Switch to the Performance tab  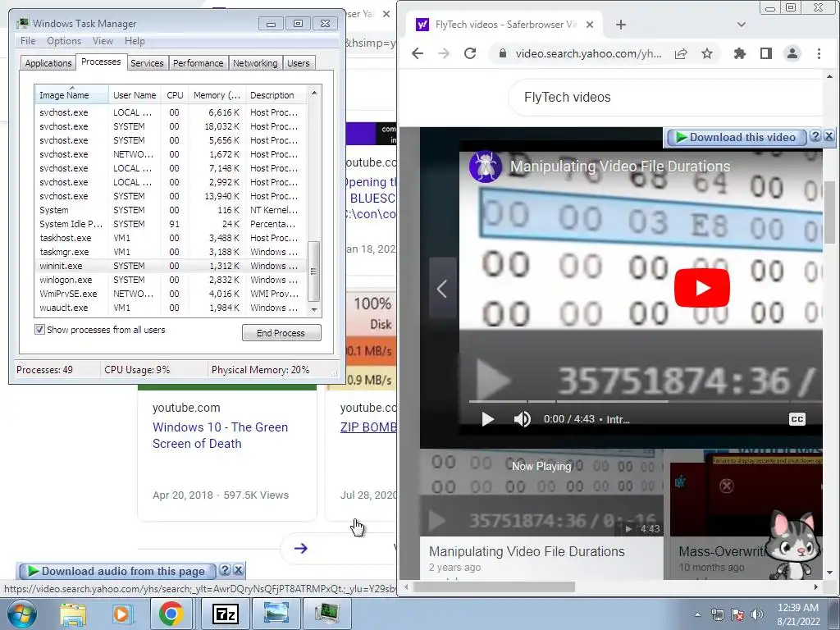click(x=199, y=63)
